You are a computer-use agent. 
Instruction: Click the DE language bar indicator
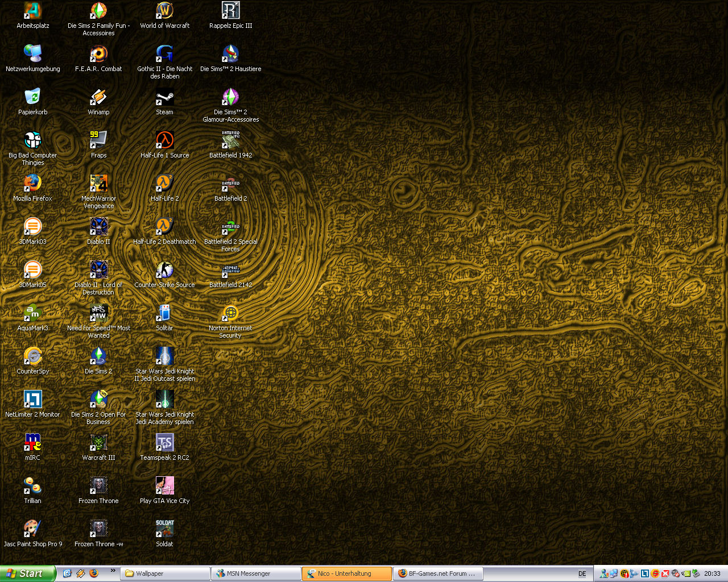coord(582,573)
